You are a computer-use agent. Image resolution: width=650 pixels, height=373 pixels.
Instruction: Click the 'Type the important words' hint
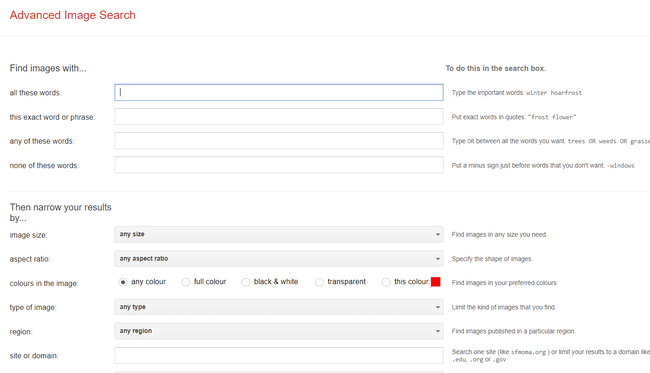tap(517, 93)
